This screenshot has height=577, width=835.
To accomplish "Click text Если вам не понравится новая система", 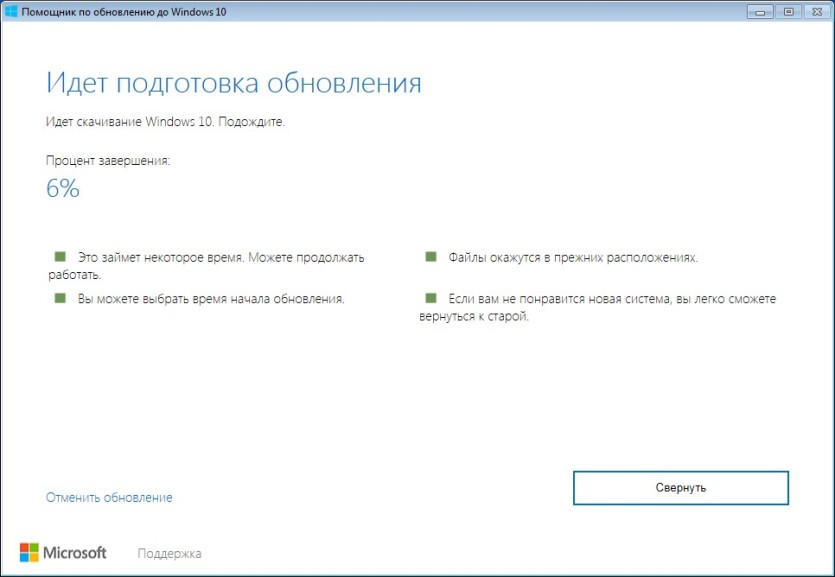I will click(x=561, y=299).
